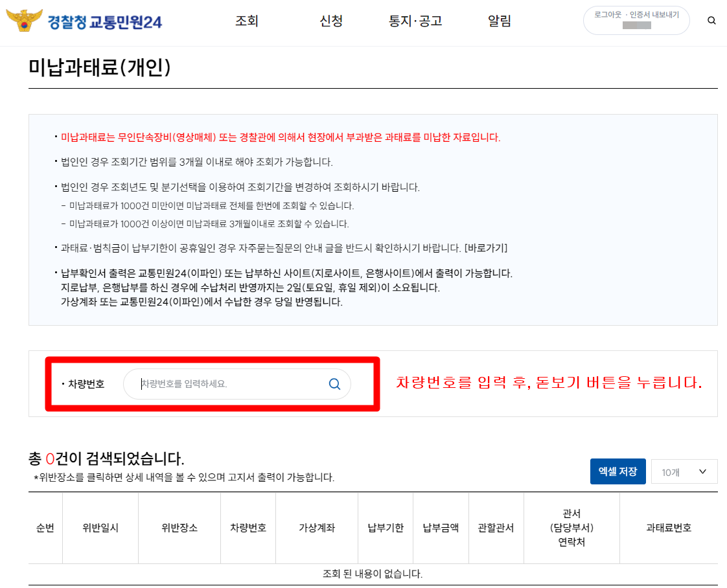Open the 조회 menu
Screen dimensions: 727x588
pos(246,21)
